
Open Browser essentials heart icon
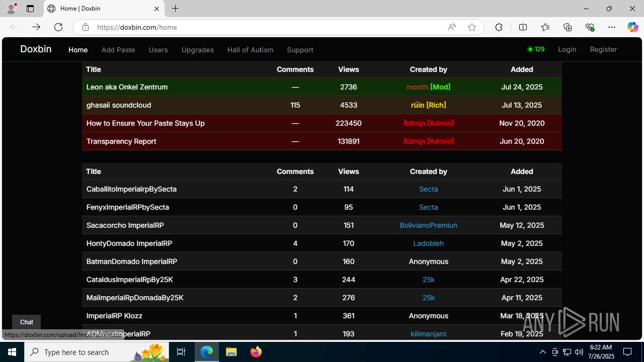coord(590,27)
